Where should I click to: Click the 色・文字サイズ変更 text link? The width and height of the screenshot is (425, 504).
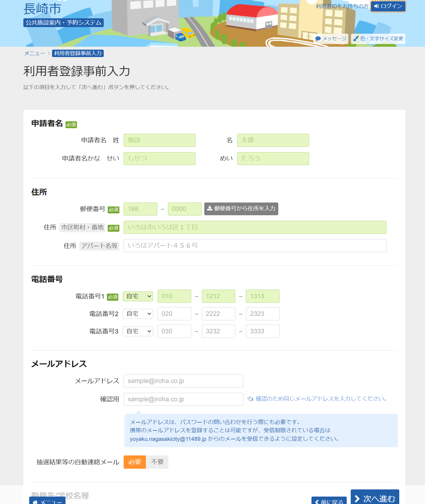tap(381, 39)
